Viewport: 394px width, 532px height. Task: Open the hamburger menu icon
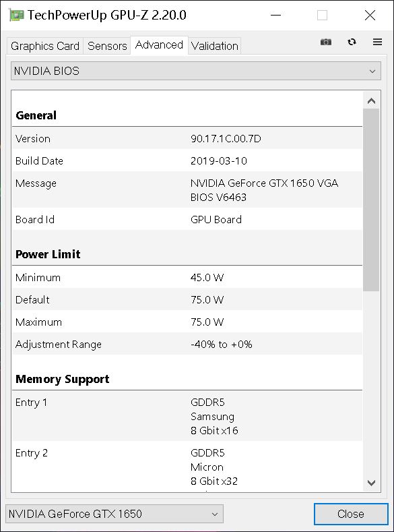point(377,42)
